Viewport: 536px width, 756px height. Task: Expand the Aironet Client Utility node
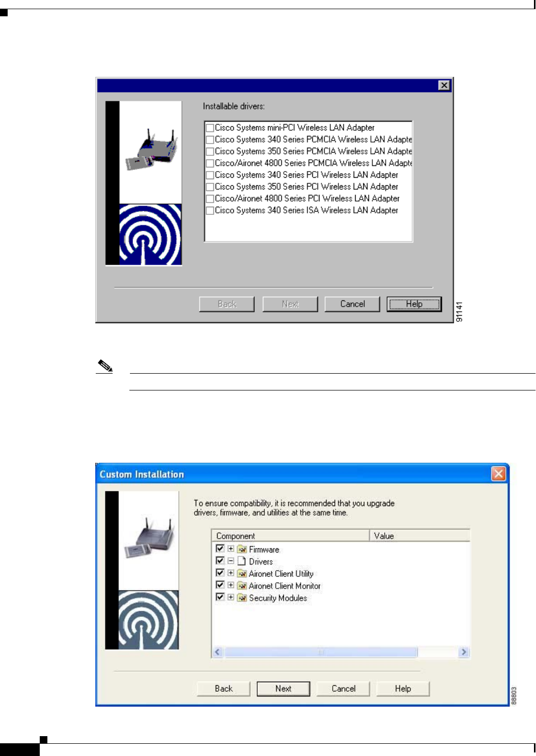point(231,573)
